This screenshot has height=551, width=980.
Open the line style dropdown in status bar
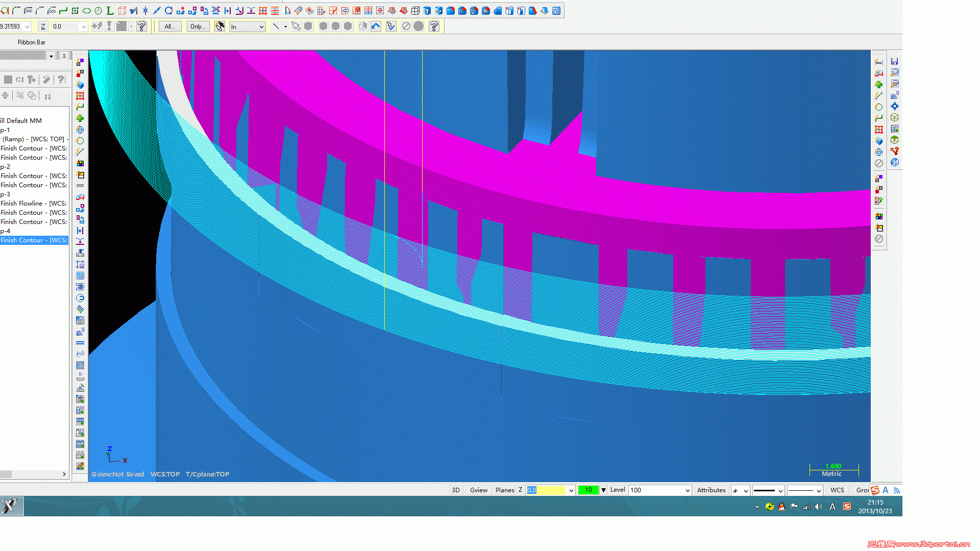pos(769,490)
